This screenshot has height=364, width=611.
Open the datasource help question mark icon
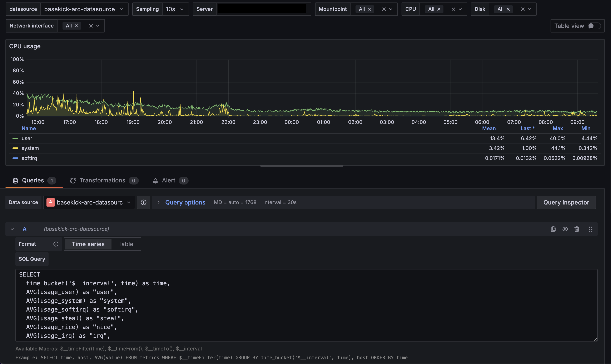(x=144, y=202)
